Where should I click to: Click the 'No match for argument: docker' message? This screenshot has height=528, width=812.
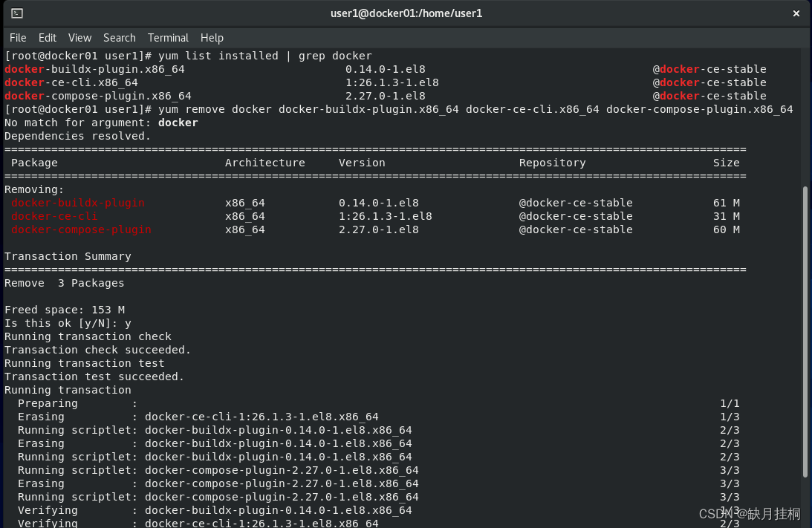tap(100, 123)
